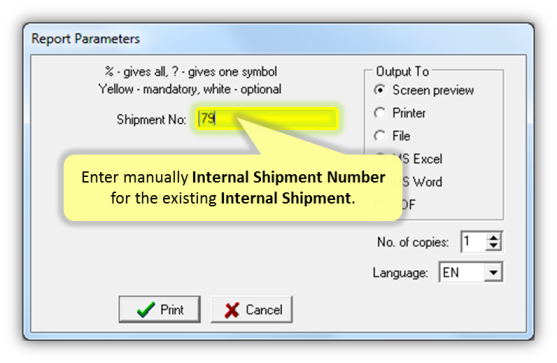Click the EN language combo box
The width and height of the screenshot is (557, 363).
pos(471,272)
